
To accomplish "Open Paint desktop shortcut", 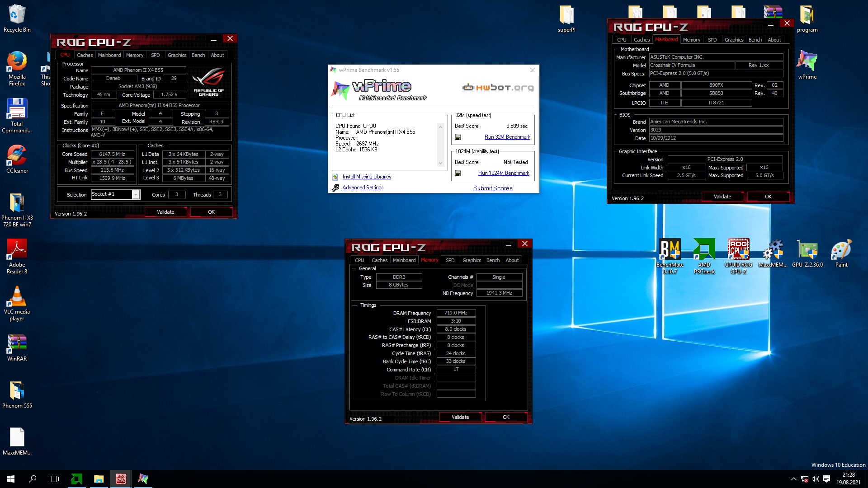I will point(841,253).
